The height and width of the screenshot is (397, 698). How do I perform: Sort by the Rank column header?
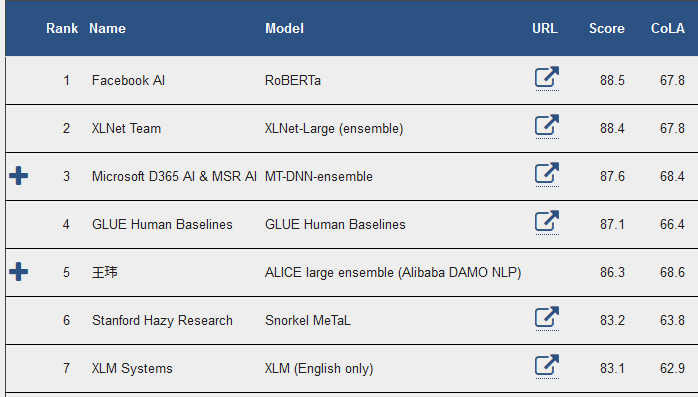tap(62, 28)
